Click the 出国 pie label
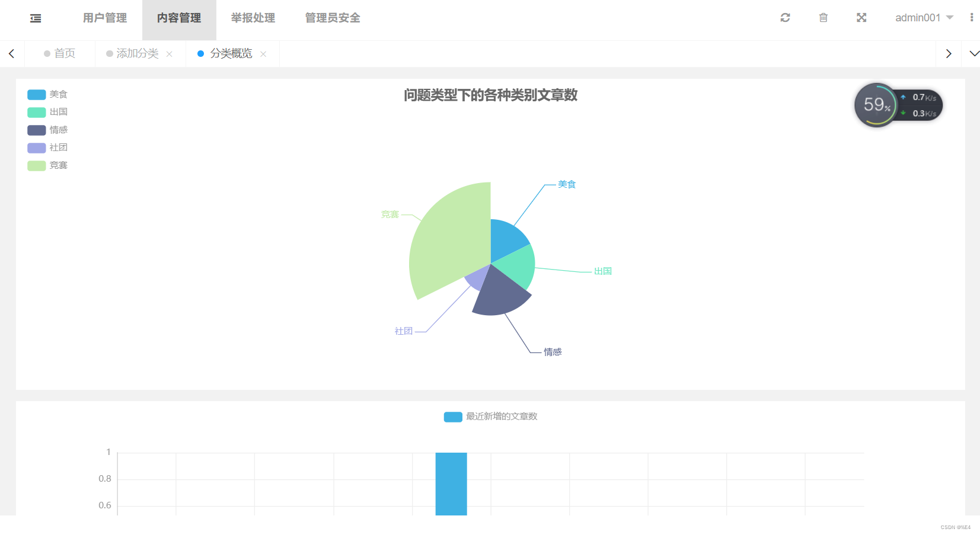Screen dimensions: 980x535 [x=603, y=271]
